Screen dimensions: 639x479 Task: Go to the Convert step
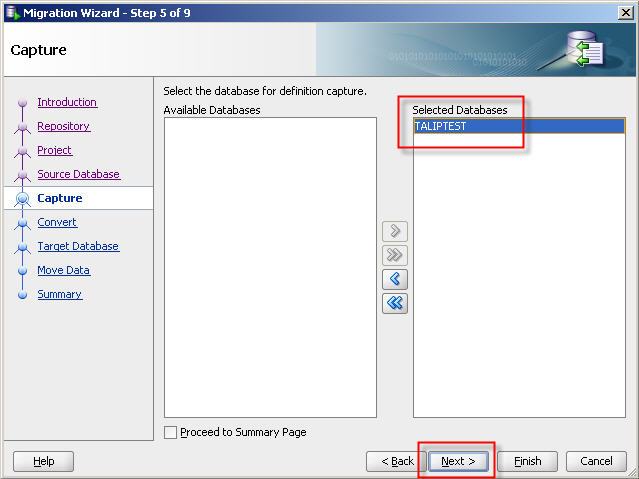[57, 222]
